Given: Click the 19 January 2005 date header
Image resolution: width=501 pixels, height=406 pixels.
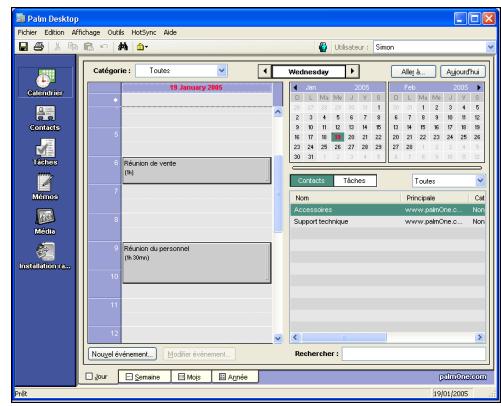Looking at the screenshot, I should click(x=196, y=88).
